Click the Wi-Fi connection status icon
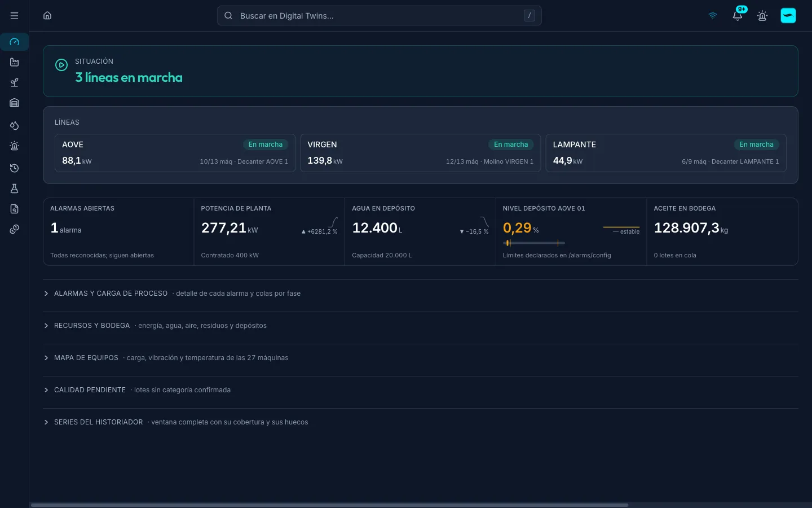This screenshot has width=812, height=508. click(713, 16)
